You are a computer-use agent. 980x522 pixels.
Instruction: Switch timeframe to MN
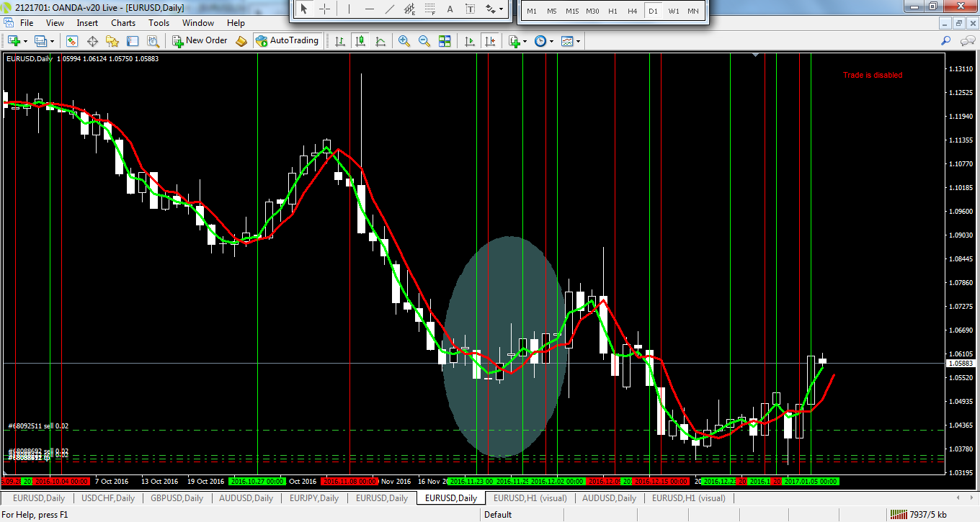tap(692, 11)
